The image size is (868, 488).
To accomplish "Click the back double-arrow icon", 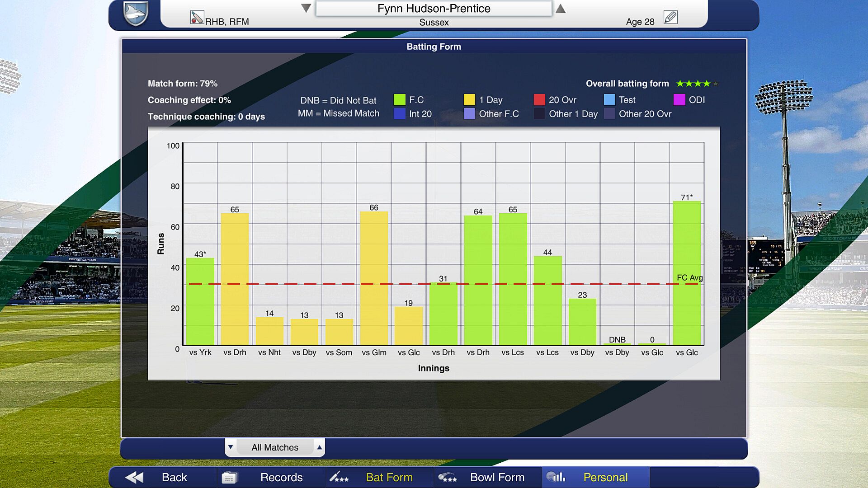I will pos(134,477).
